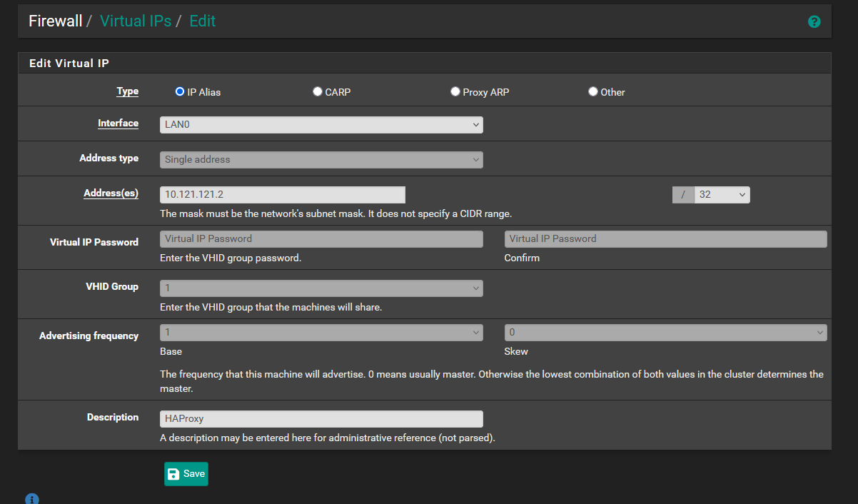Choose the Proxy ARP radio button
The height and width of the screenshot is (504, 858).
455,91
